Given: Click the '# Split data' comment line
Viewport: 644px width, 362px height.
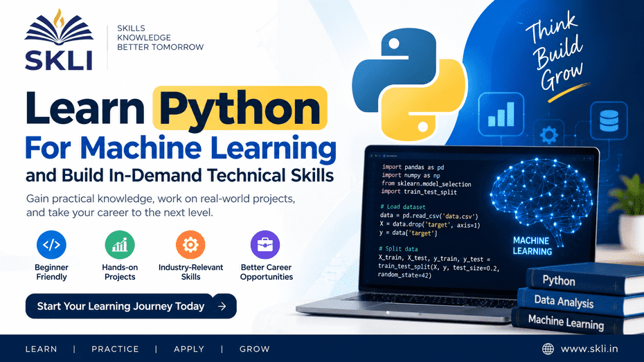Looking at the screenshot, I should (398, 248).
